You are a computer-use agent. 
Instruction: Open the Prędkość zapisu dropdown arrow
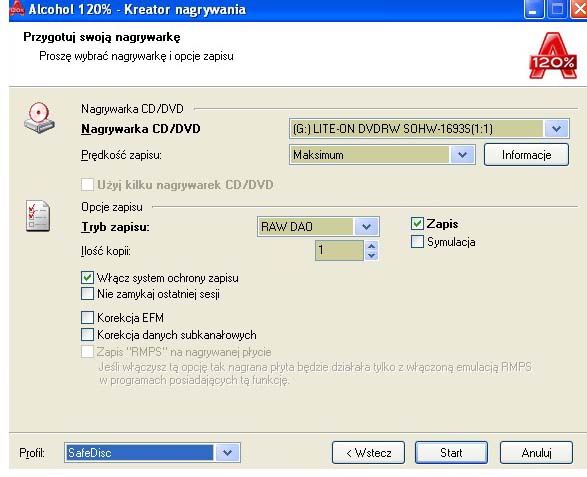[462, 155]
